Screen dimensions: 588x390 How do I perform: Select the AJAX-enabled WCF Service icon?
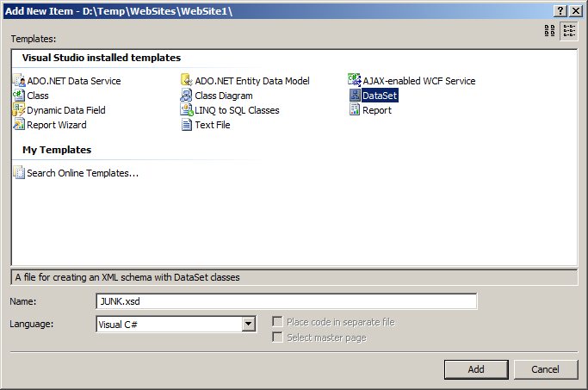pos(355,80)
